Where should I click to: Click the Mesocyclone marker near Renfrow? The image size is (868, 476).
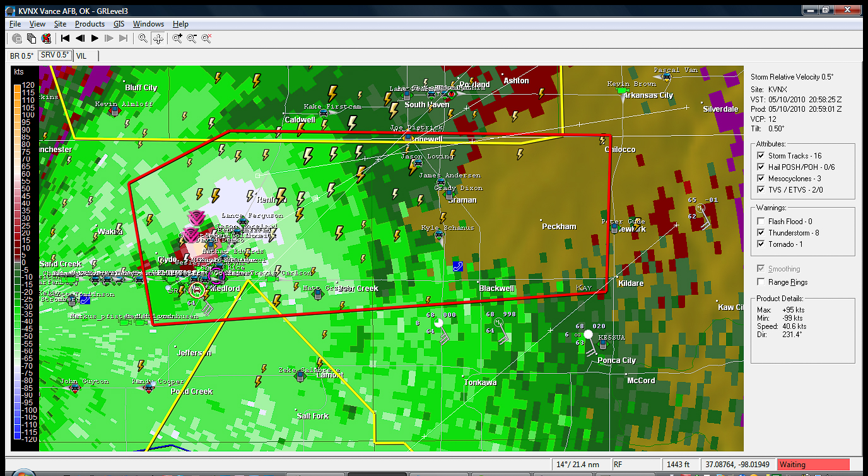tap(196, 218)
